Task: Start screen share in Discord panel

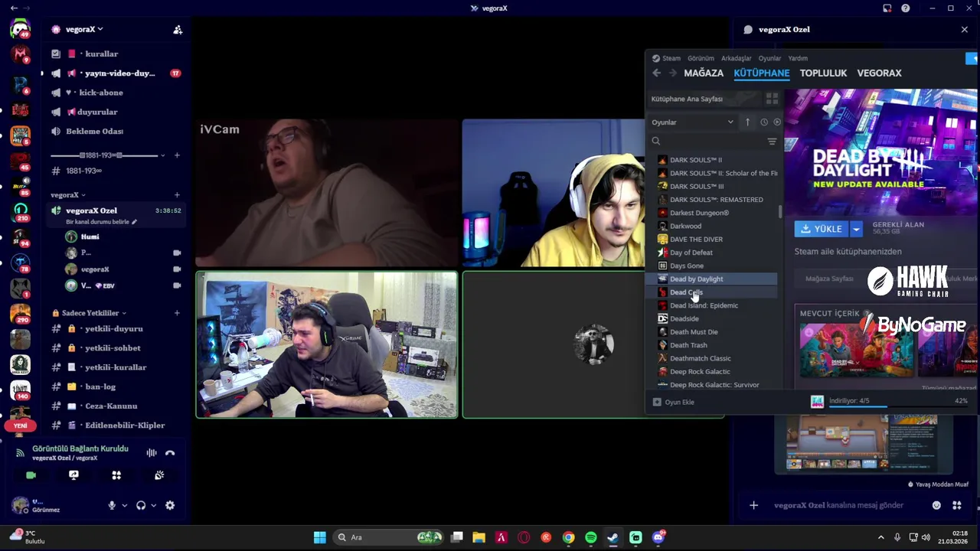Action: coord(73,475)
